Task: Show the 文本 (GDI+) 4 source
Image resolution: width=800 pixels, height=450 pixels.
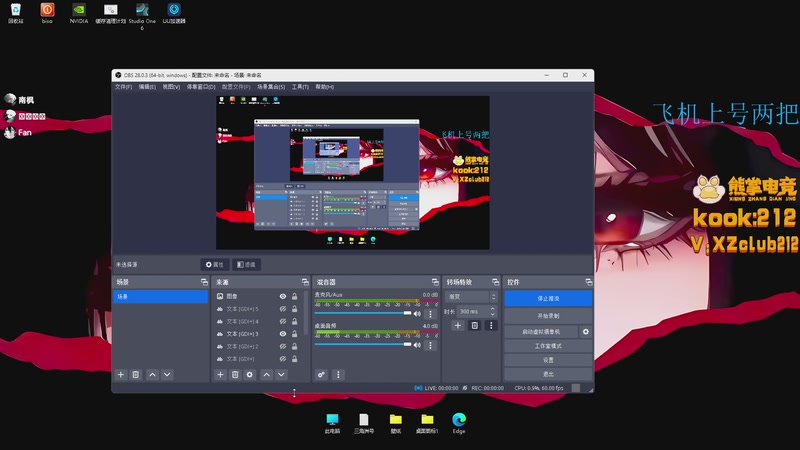Action: 283,321
